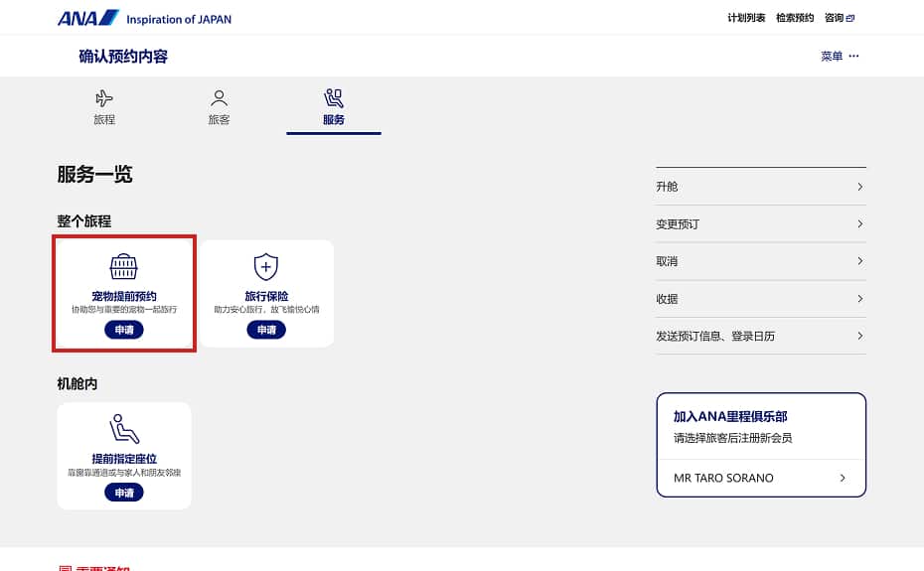924x571 pixels.
Task: Expand the 变更预订 option
Action: 760,224
